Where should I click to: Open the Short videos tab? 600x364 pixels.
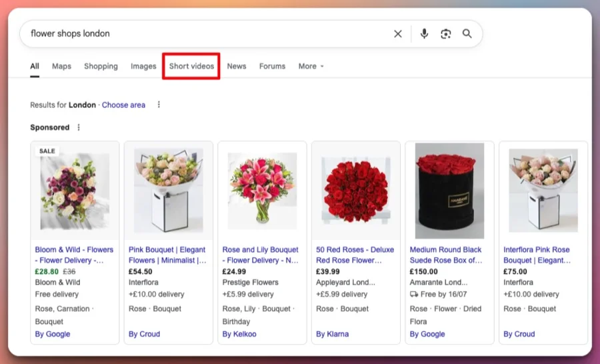(x=192, y=66)
